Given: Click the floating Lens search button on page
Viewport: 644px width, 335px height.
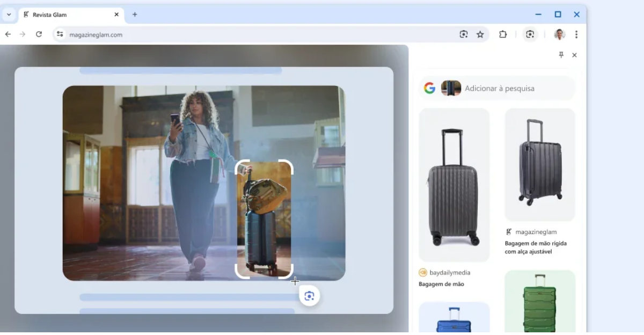Looking at the screenshot, I should point(309,296).
